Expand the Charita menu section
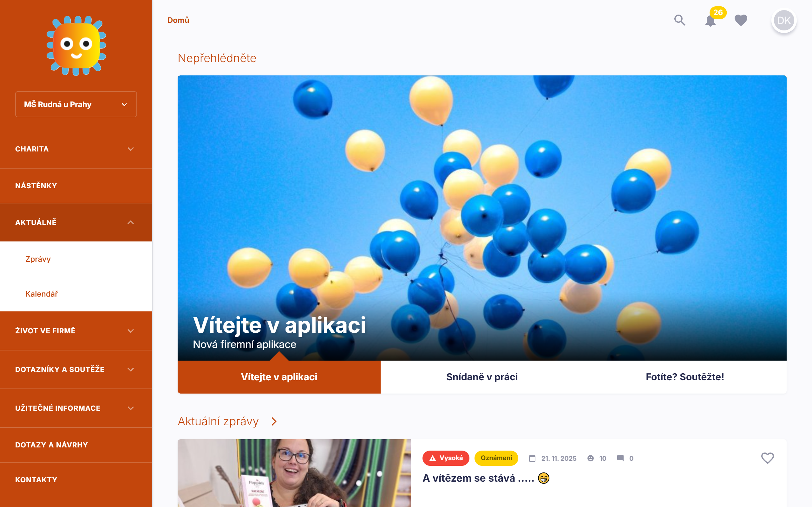 (76, 149)
